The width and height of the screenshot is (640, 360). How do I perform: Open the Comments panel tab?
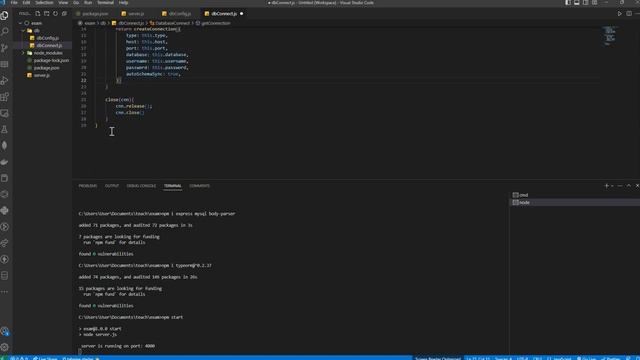199,186
